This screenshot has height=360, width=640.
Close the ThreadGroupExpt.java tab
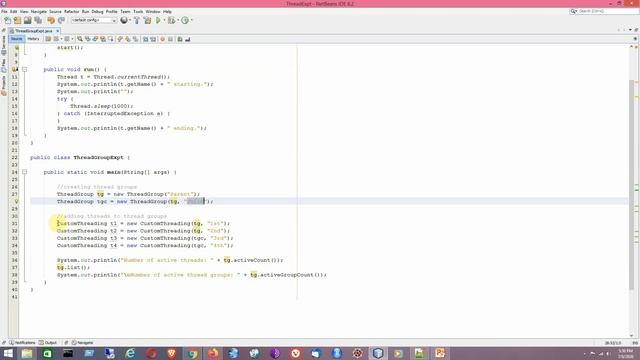point(58,31)
